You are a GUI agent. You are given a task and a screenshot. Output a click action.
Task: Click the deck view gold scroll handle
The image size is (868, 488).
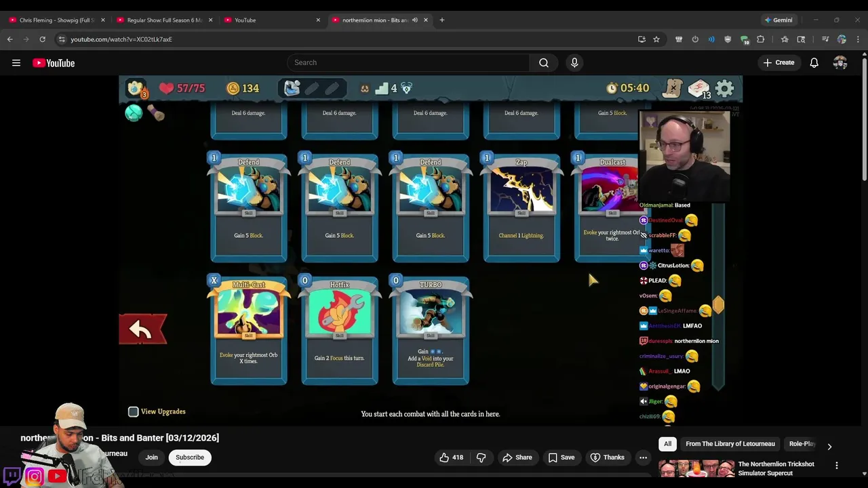click(x=718, y=306)
